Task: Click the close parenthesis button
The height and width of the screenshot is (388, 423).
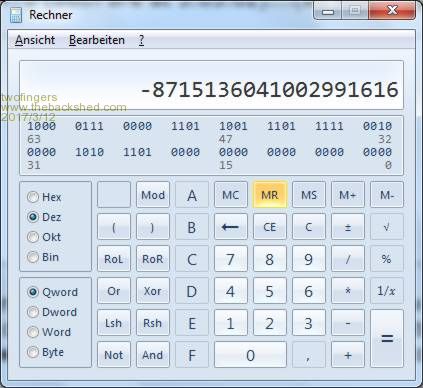Action: (x=153, y=227)
